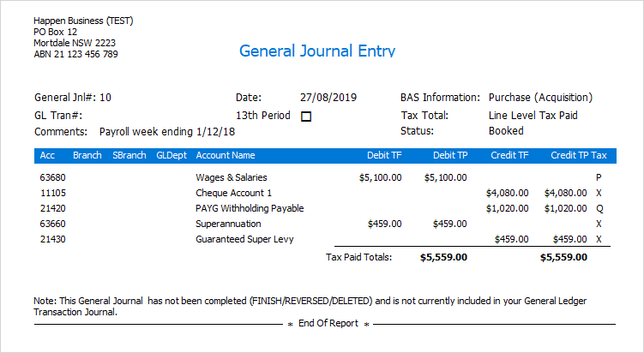Select the Guaranteed Super Levy row
Screen dimensions: 644x353
click(x=244, y=239)
